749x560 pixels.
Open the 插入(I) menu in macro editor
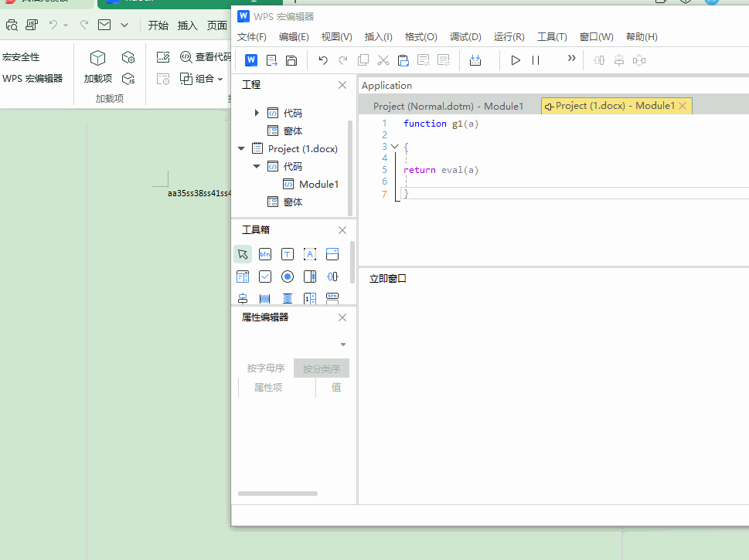click(378, 37)
